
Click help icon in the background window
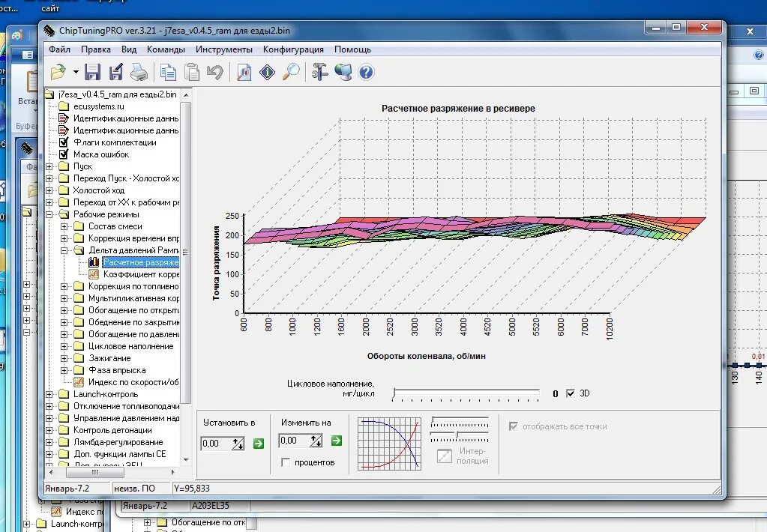(x=759, y=55)
